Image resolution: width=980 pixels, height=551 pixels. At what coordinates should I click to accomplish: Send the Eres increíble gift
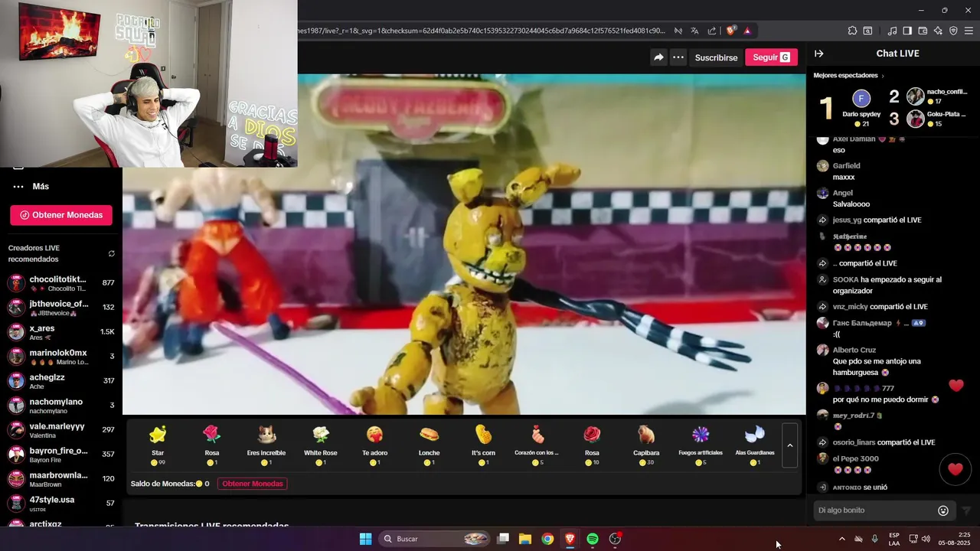tap(266, 445)
